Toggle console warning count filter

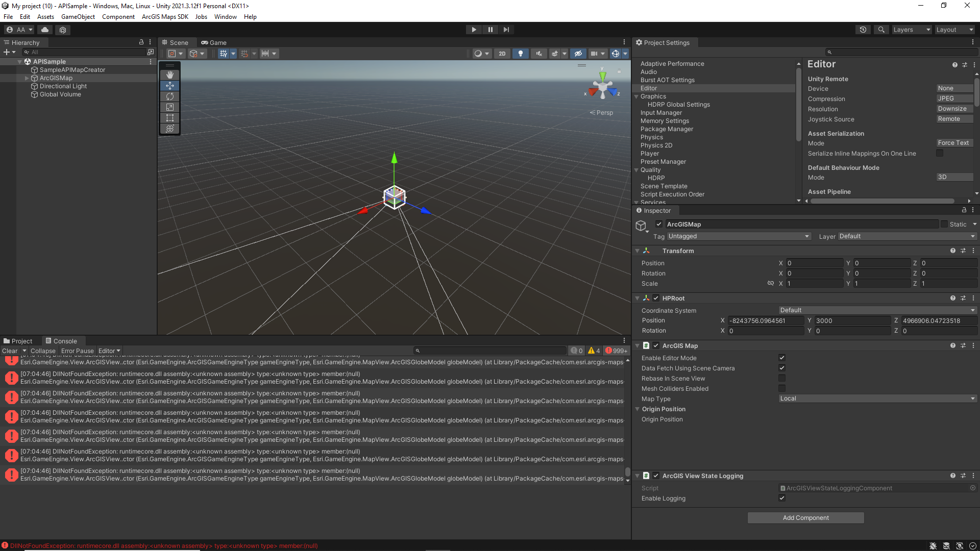[x=594, y=351]
